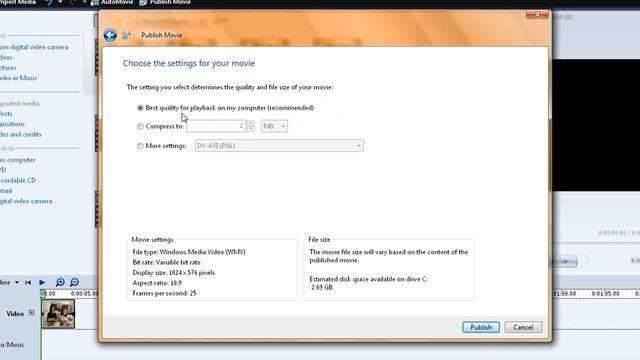Select the Compress to radio button
640x360 pixels.
(140, 127)
